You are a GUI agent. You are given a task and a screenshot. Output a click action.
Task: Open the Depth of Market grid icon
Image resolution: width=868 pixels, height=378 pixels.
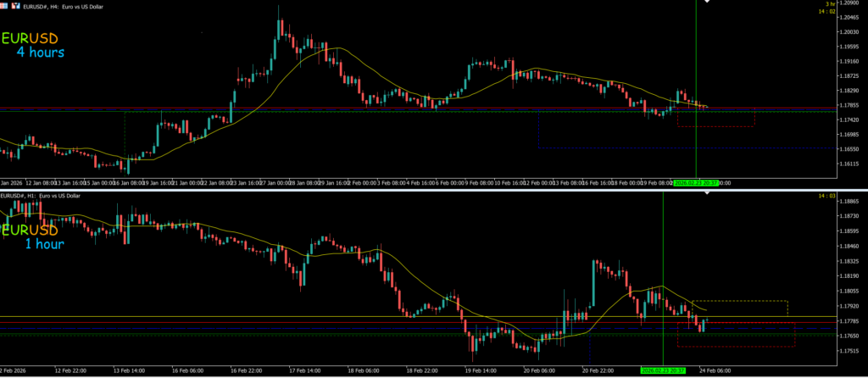point(4,6)
